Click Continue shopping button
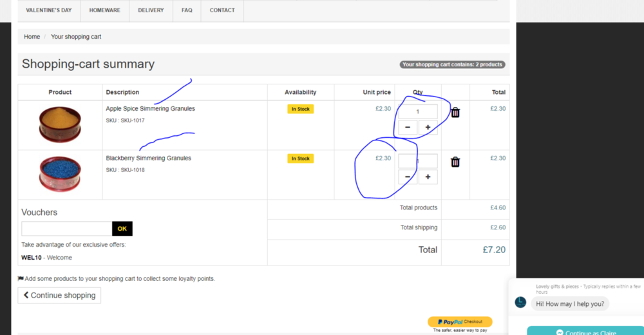Image resolution: width=644 pixels, height=335 pixels. pyautogui.click(x=59, y=295)
